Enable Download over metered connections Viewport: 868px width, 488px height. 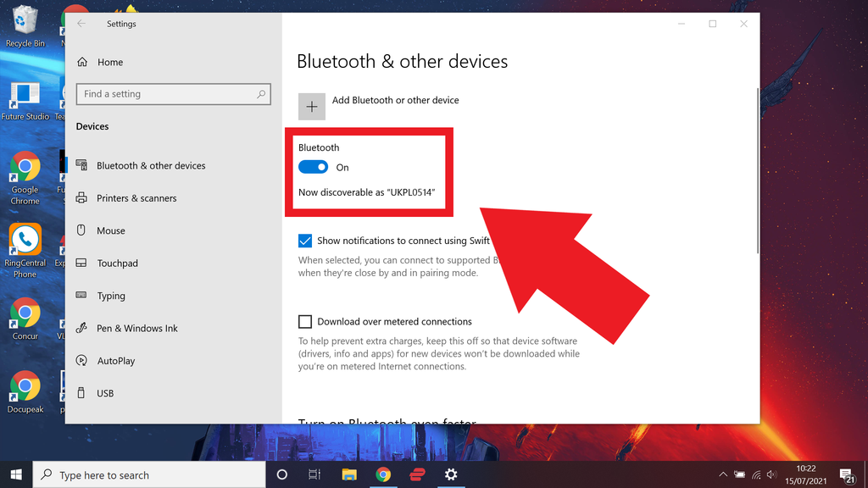(305, 321)
